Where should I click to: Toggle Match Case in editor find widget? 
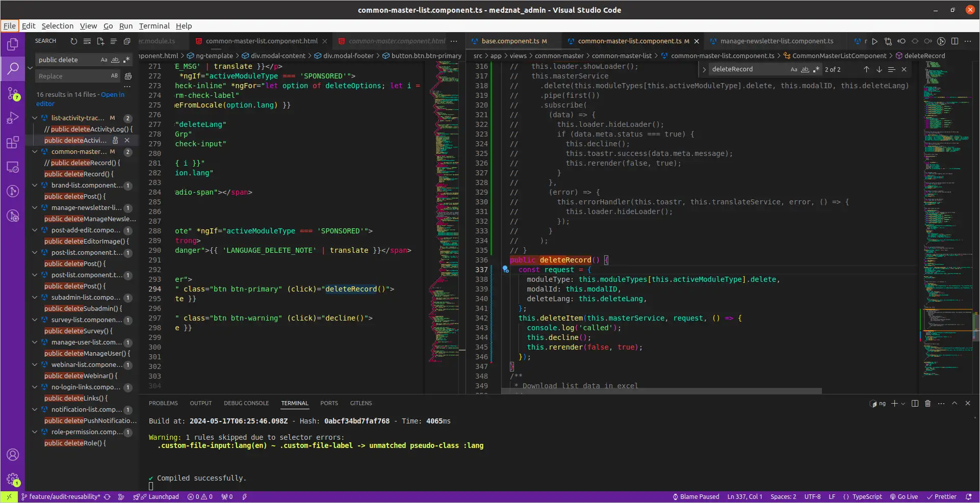pyautogui.click(x=794, y=69)
